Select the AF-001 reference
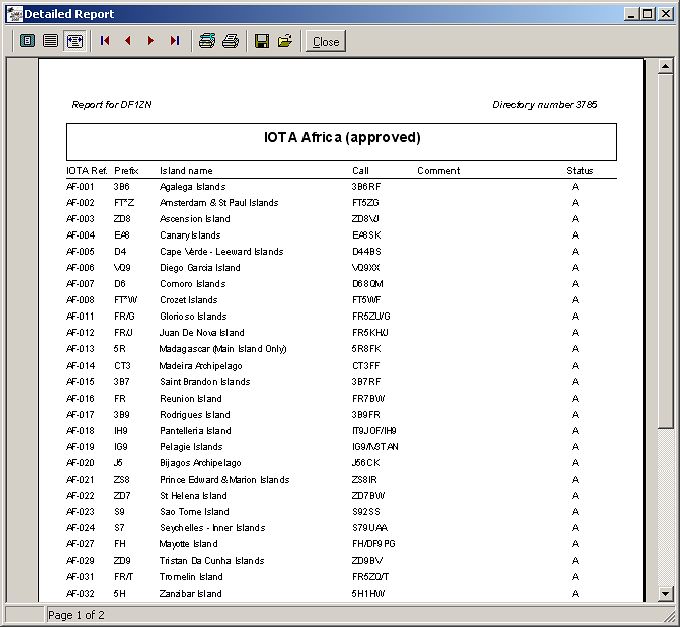 pyautogui.click(x=80, y=187)
